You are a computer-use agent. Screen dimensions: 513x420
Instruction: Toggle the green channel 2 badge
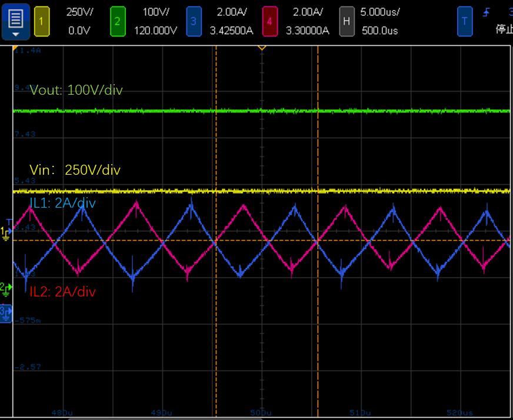point(118,22)
